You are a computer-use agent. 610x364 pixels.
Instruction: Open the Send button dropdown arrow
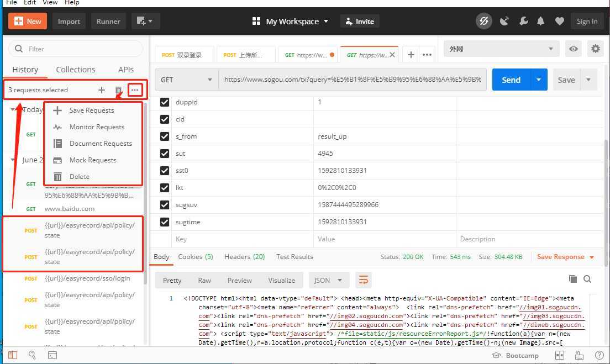click(x=539, y=80)
